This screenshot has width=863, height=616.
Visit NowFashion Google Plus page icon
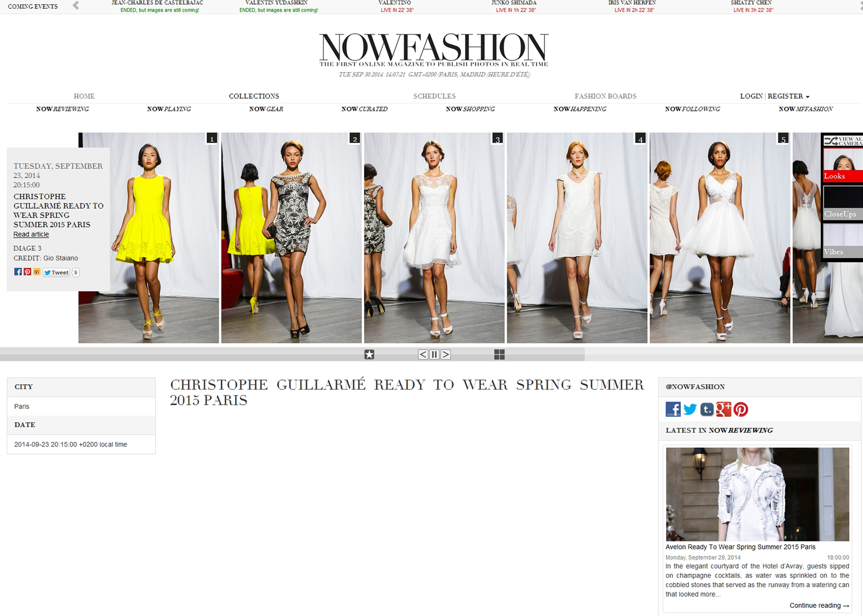click(x=724, y=409)
